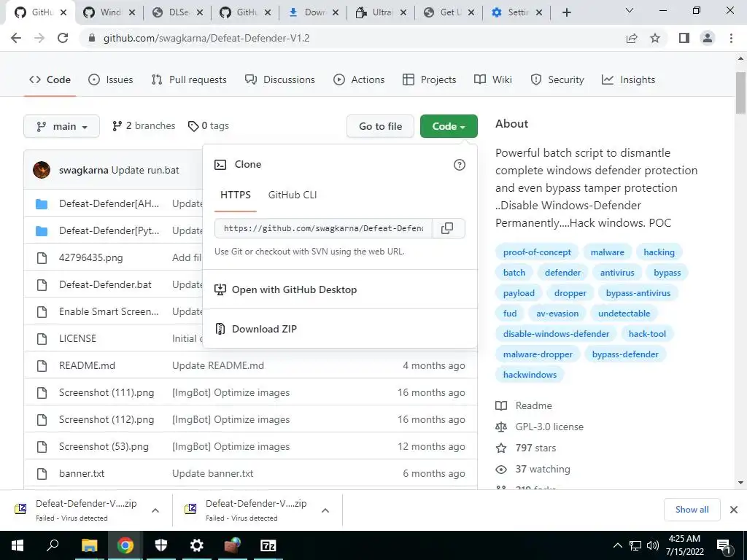Open the Insights tab
Screen dimensions: 747x560
tap(629, 79)
